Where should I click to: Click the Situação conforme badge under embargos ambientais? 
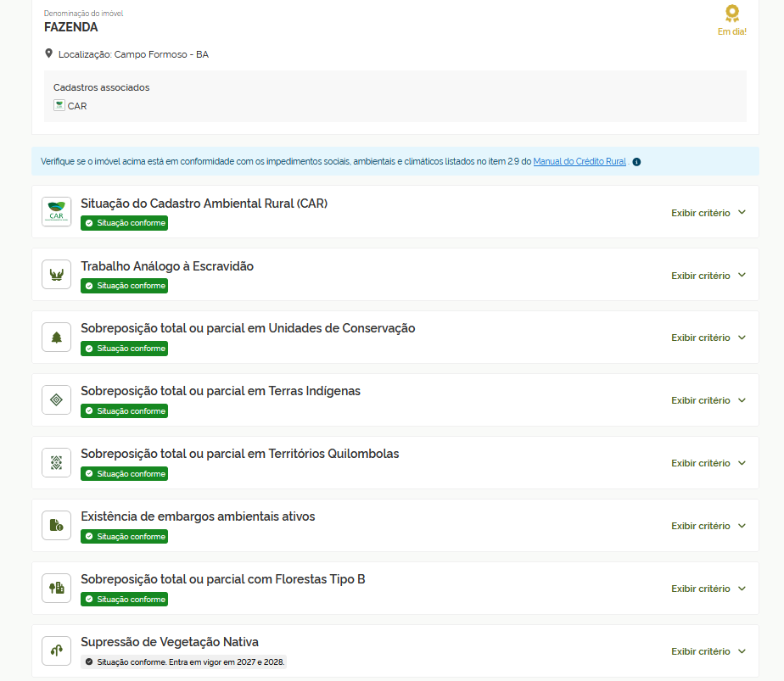(x=125, y=537)
